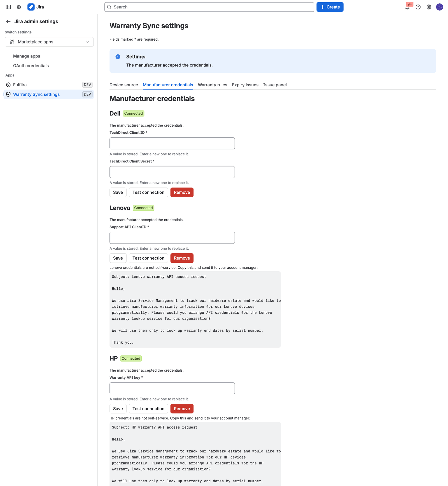Open the Issue panel tab

[x=275, y=85]
